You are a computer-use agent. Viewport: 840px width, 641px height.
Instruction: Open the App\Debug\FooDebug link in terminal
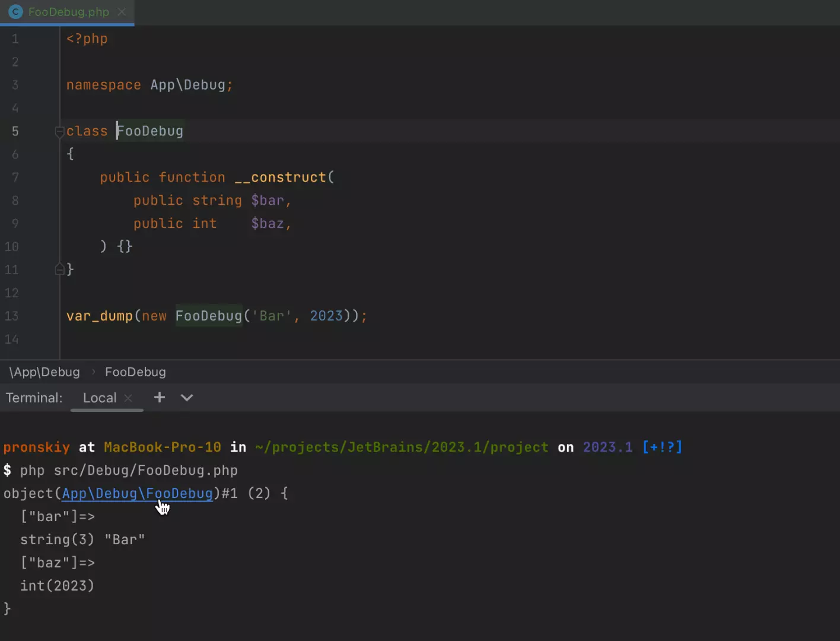click(137, 493)
